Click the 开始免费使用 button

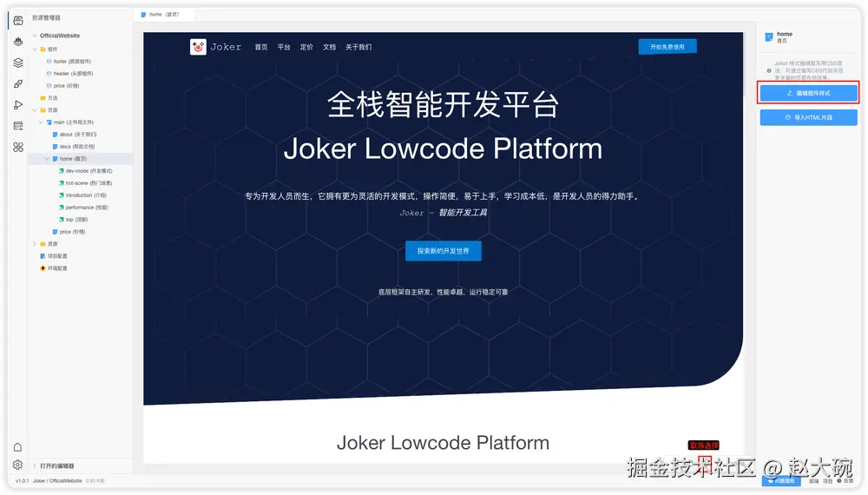pyautogui.click(x=667, y=47)
